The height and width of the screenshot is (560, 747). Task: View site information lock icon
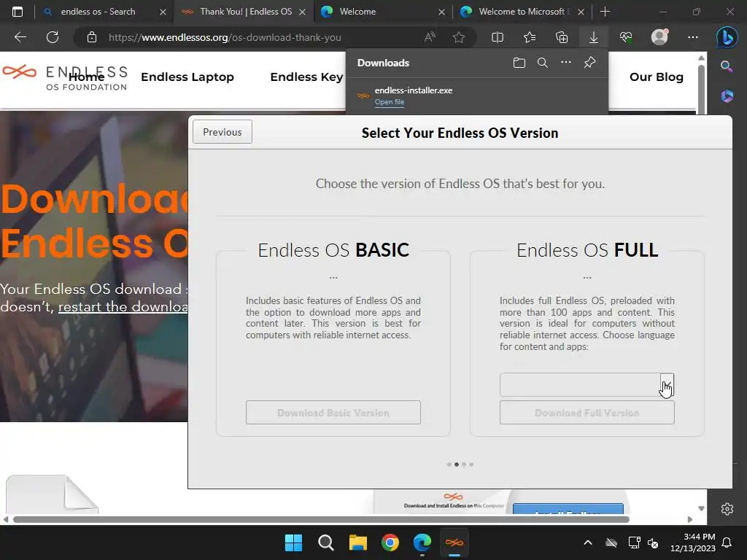pyautogui.click(x=92, y=37)
